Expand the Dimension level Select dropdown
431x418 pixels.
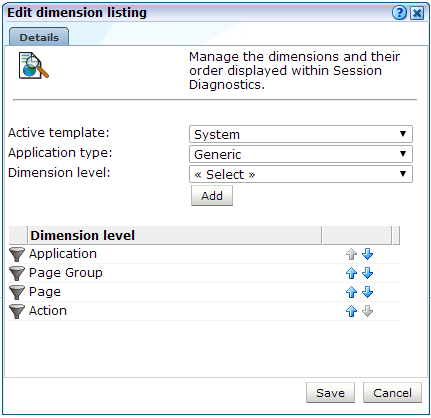pos(301,174)
